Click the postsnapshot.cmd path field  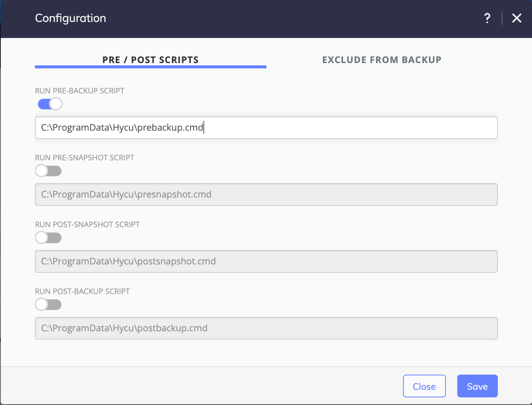[266, 261]
